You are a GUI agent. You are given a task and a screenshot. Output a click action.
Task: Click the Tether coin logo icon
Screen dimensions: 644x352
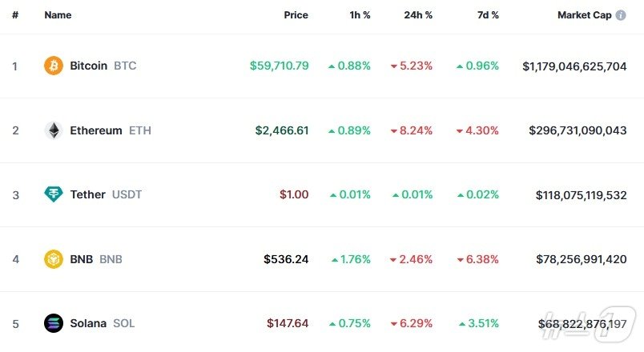click(54, 194)
